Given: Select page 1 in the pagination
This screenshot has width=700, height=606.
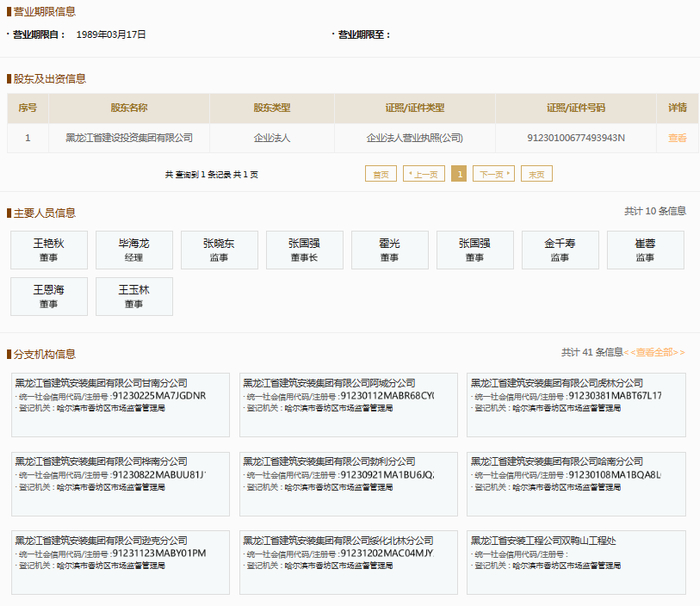Looking at the screenshot, I should point(459,174).
